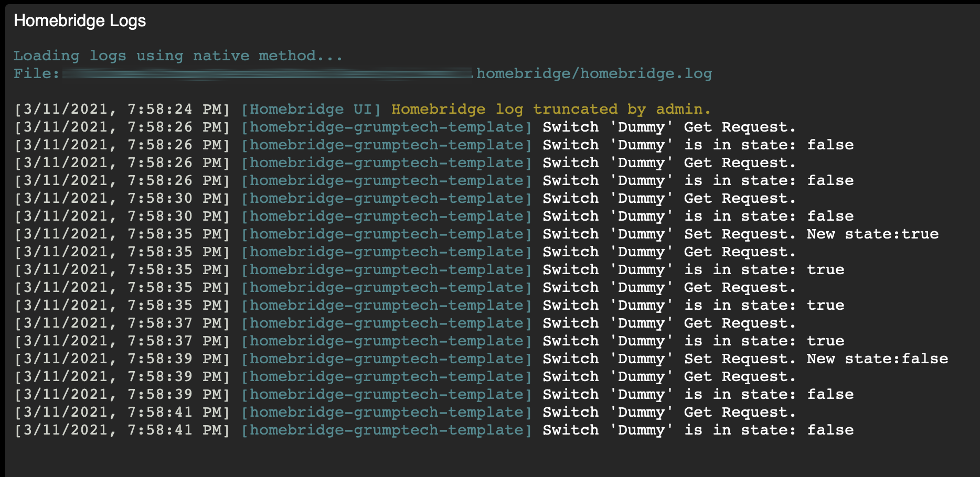Click the 7:58:30 PM 'is in state: false' line
This screenshot has height=477, width=980.
point(434,216)
